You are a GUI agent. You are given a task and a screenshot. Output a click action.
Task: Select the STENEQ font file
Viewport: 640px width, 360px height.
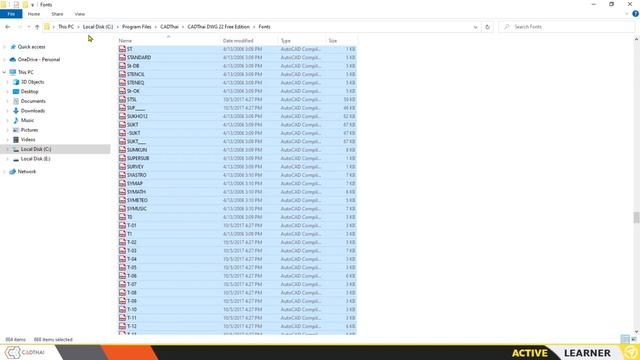coord(237,83)
